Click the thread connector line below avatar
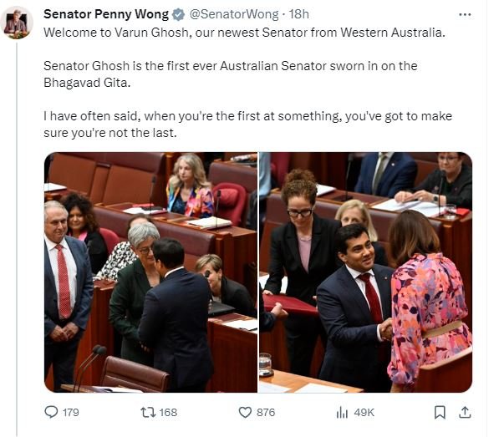The height and width of the screenshot is (437, 504). [x=17, y=239]
